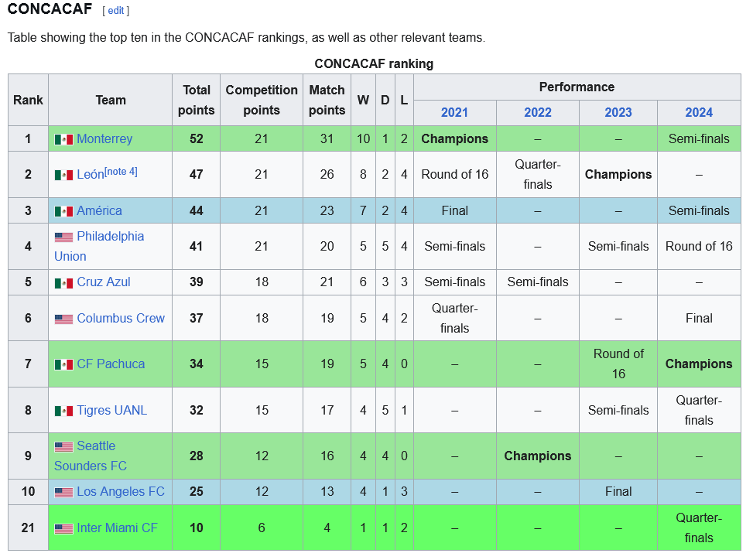Open the 2022 performance year link
The height and width of the screenshot is (560, 753).
pos(538,112)
